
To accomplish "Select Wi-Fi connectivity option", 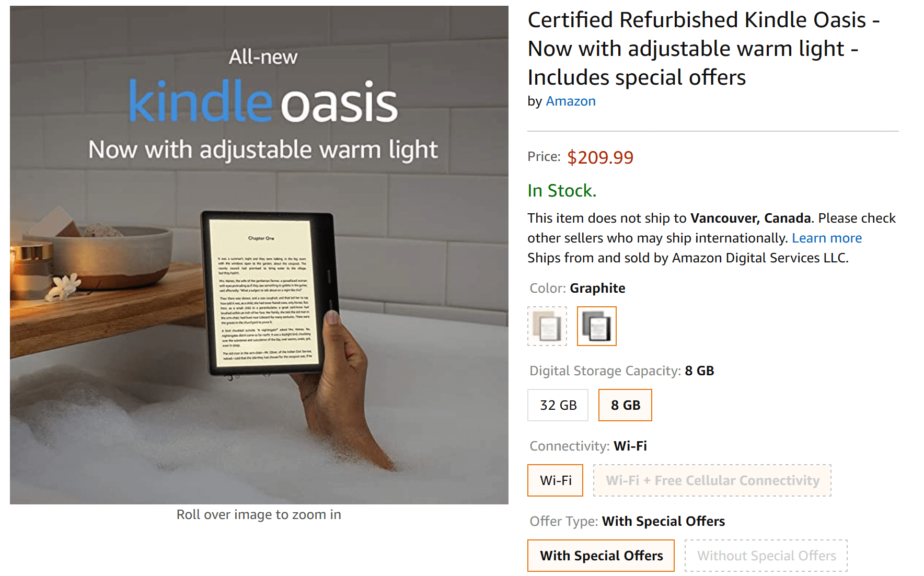I will tap(555, 480).
